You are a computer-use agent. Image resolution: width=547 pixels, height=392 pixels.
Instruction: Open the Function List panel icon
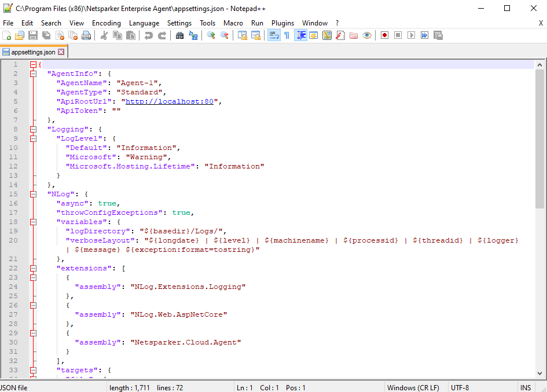pyautogui.click(x=340, y=35)
